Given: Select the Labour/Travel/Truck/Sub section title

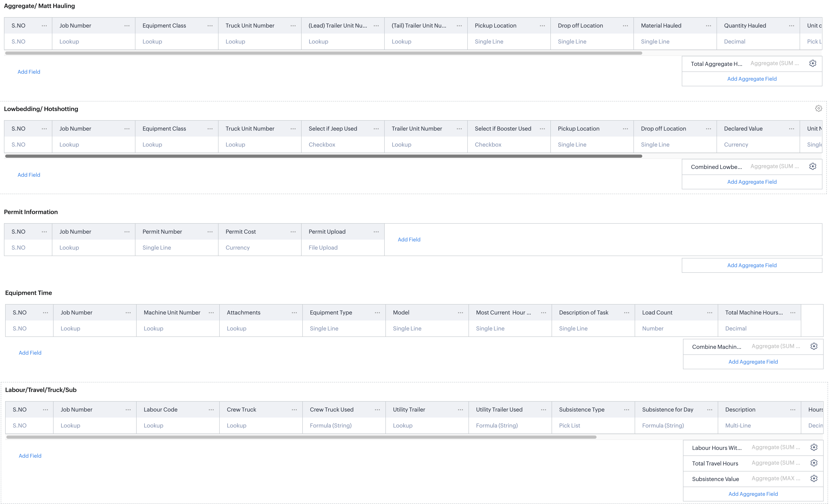Looking at the screenshot, I should click(41, 390).
